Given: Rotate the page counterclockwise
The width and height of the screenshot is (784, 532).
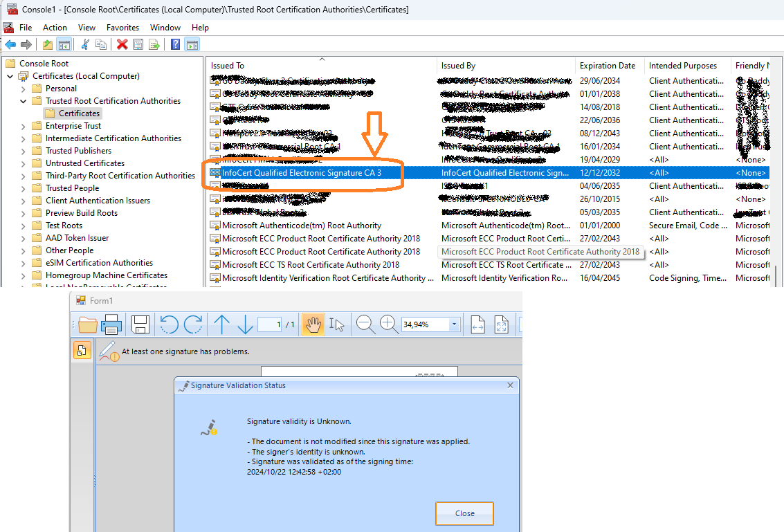Looking at the screenshot, I should tap(170, 324).
